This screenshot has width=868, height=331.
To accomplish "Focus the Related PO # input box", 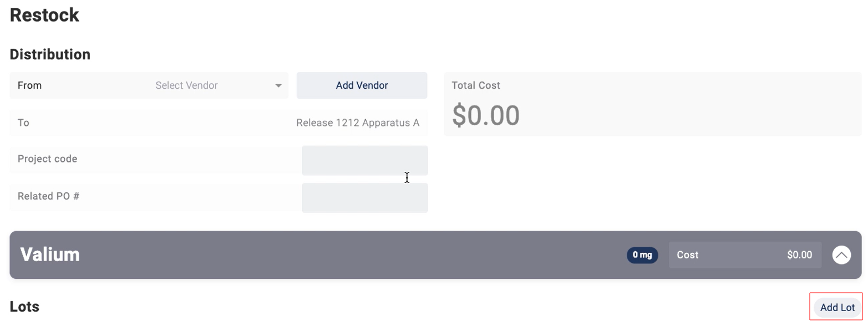I will pyautogui.click(x=364, y=198).
